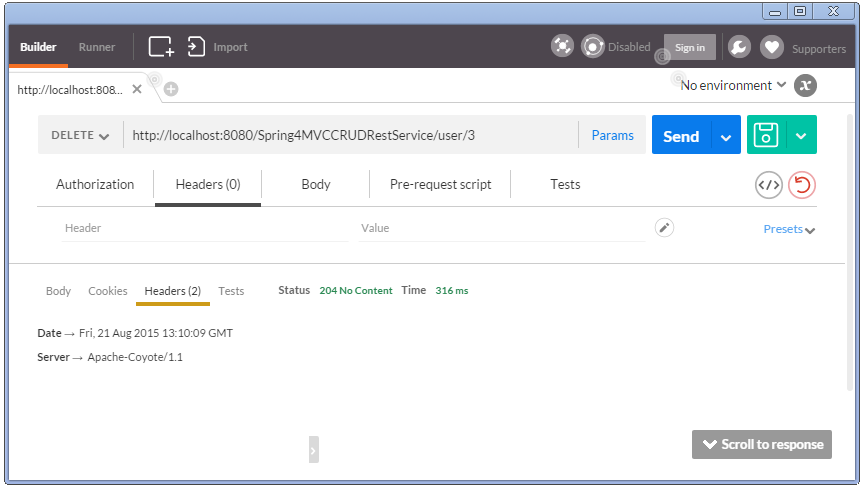Open the Presets dropdown
Viewport: 863px width, 486px height.
coord(789,229)
